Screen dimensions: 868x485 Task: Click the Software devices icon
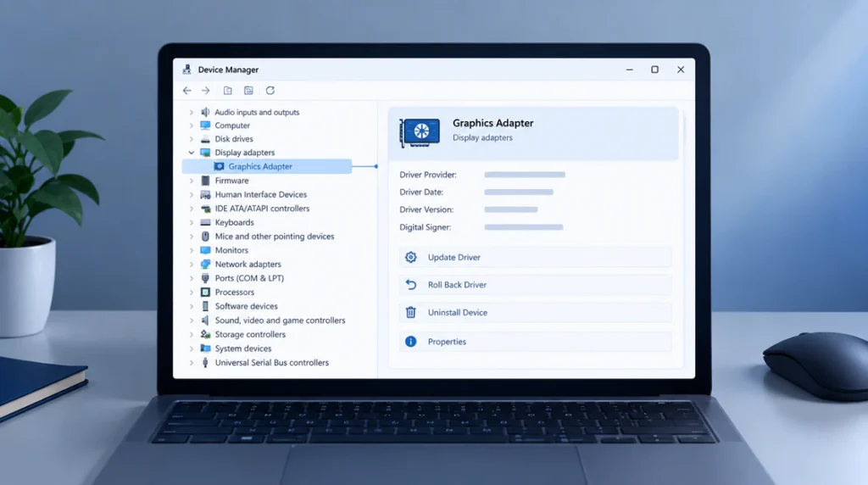pyautogui.click(x=205, y=306)
